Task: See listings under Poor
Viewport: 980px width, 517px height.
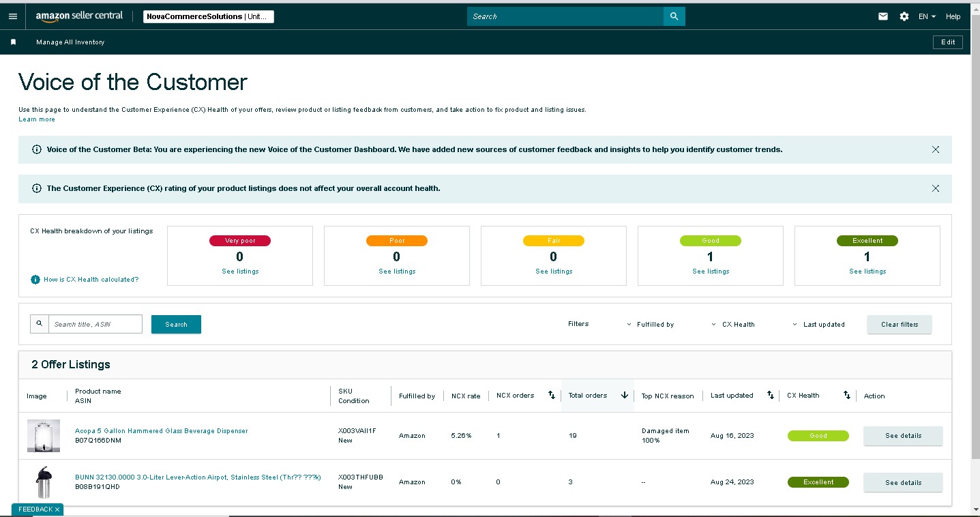Action: tap(396, 271)
